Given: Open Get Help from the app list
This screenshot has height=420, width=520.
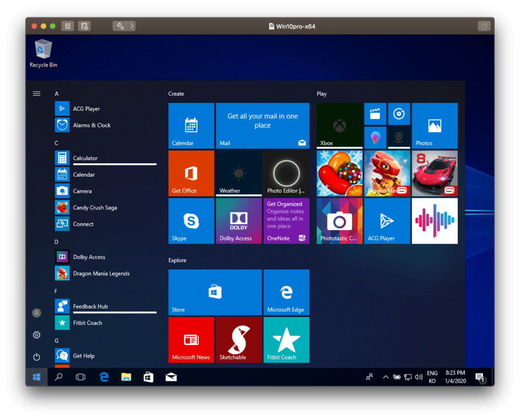Looking at the screenshot, I should [x=106, y=355].
